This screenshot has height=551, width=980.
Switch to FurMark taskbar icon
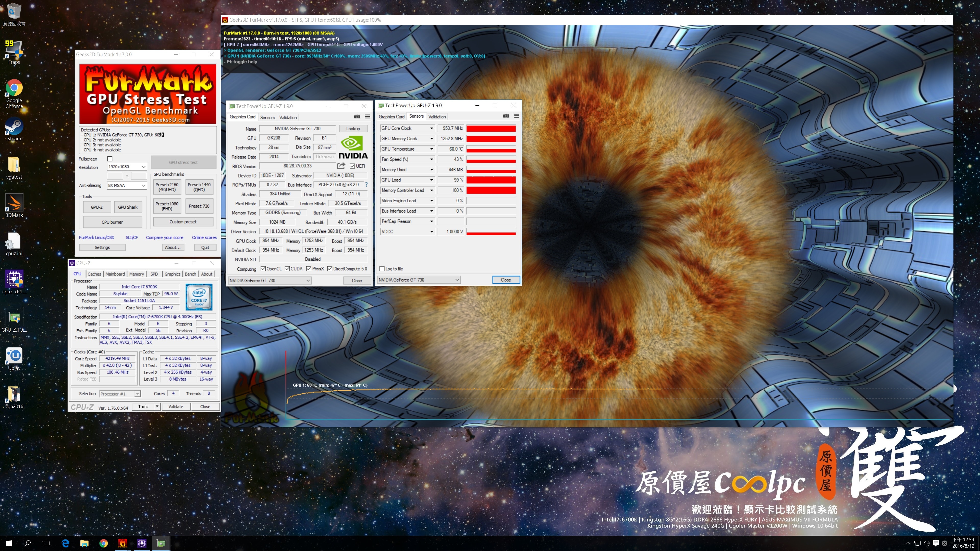[122, 543]
